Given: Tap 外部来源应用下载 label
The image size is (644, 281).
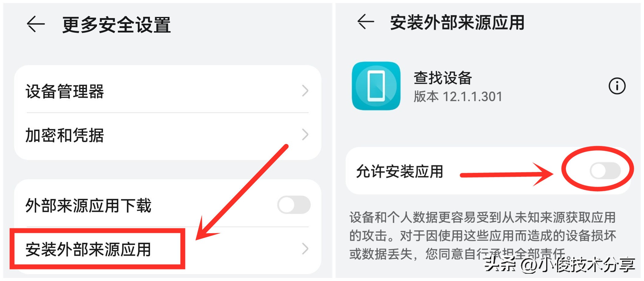Looking at the screenshot, I should click(88, 205).
